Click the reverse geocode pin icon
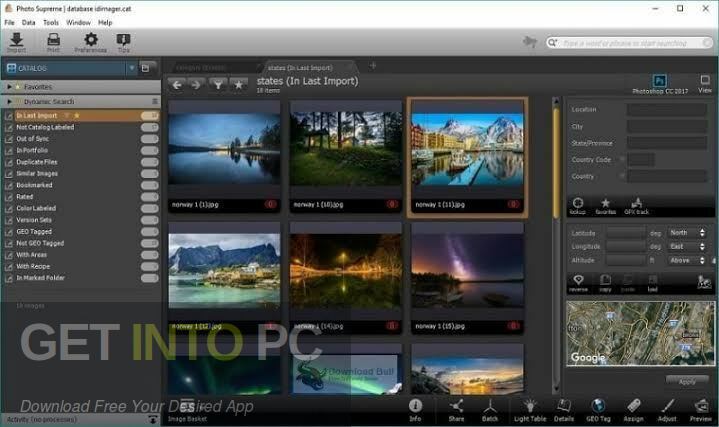The height and width of the screenshot is (427, 719). (578, 283)
